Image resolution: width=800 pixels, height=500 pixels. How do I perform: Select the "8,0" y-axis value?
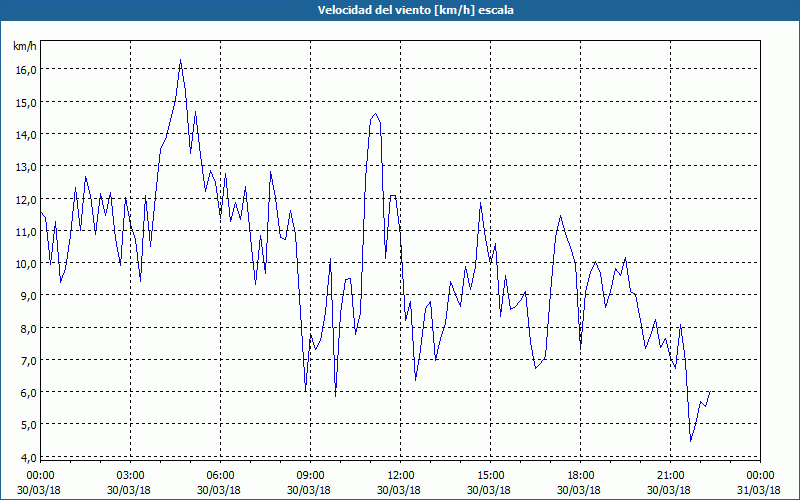point(29,329)
